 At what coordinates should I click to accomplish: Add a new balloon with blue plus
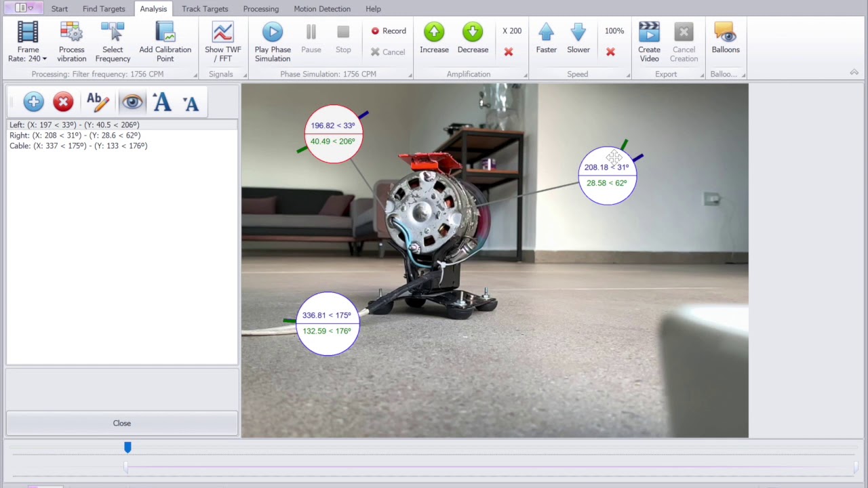point(33,102)
